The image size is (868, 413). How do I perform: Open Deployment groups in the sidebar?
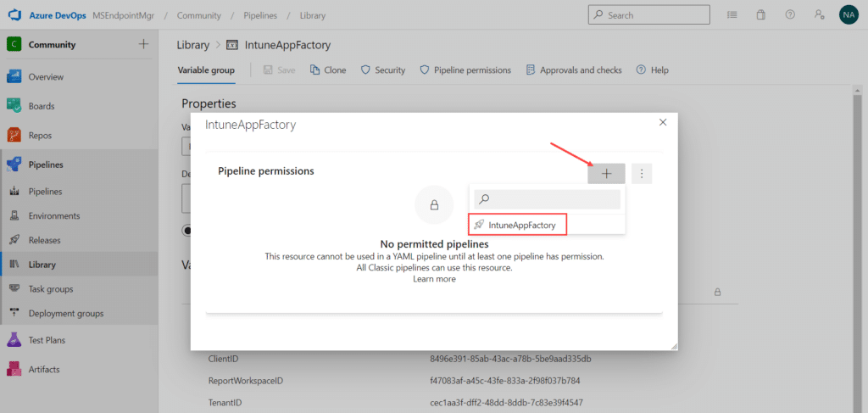coord(66,313)
